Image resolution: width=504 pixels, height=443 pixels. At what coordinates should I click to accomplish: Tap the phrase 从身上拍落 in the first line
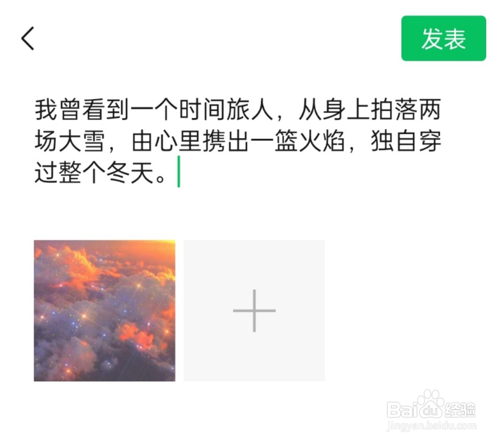pos(358,110)
